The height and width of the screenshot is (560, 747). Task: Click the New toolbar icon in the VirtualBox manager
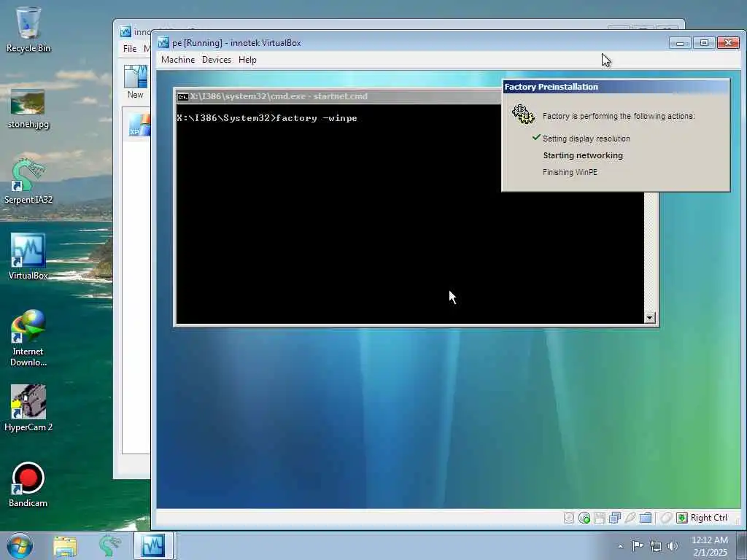136,82
